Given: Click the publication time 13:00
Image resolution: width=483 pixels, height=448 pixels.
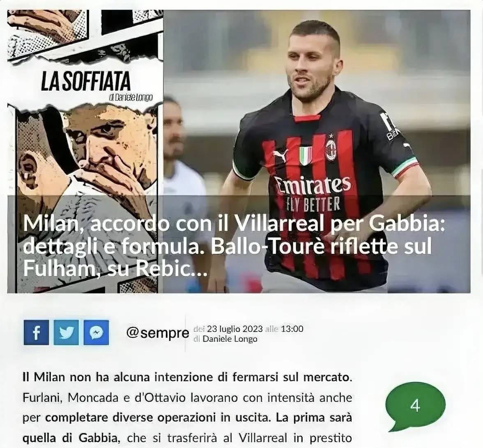Looking at the screenshot, I should (x=292, y=329).
